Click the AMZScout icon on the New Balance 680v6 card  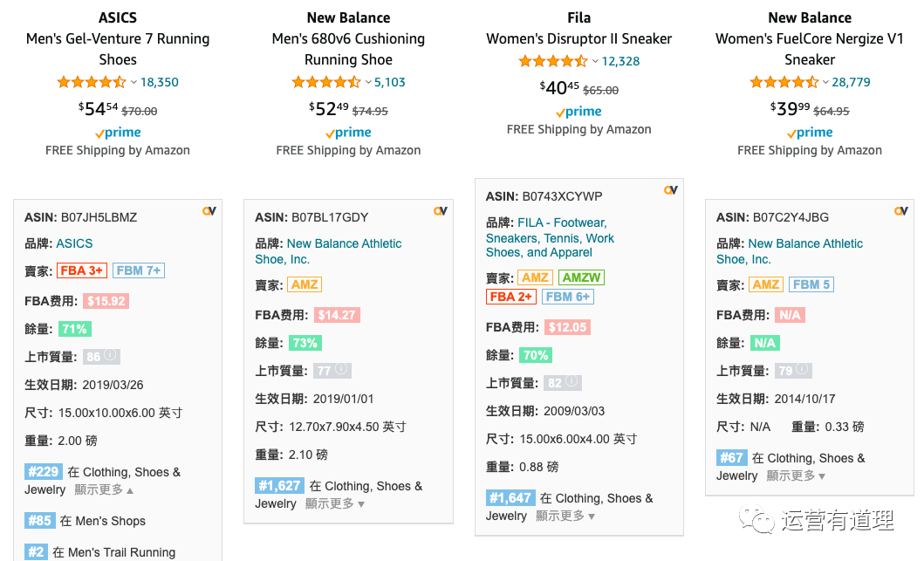[440, 210]
